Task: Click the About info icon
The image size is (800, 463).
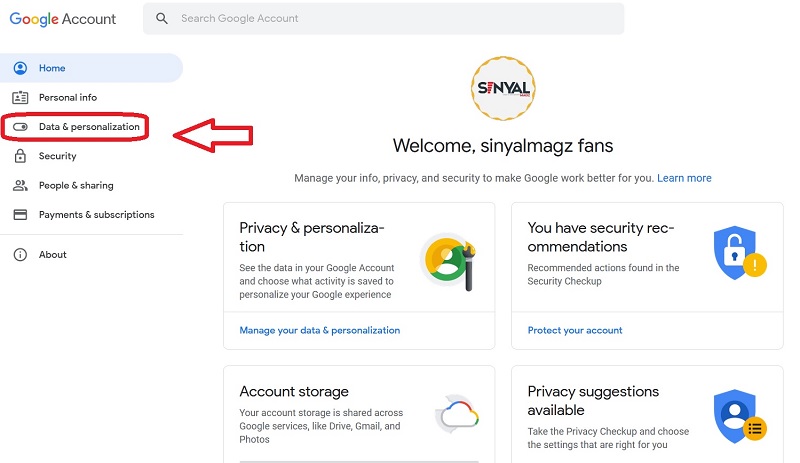Action: (x=20, y=255)
